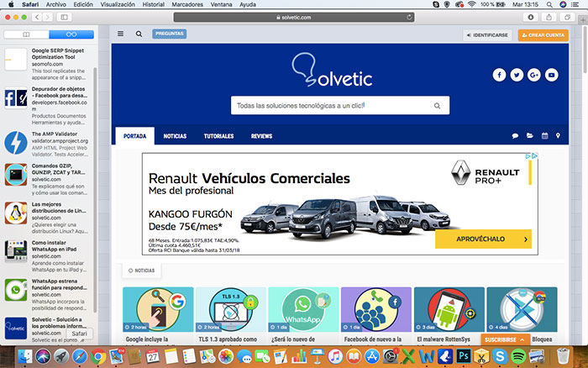Open Solvetic's Twitter page icon
The image size is (588, 368).
pos(517,75)
